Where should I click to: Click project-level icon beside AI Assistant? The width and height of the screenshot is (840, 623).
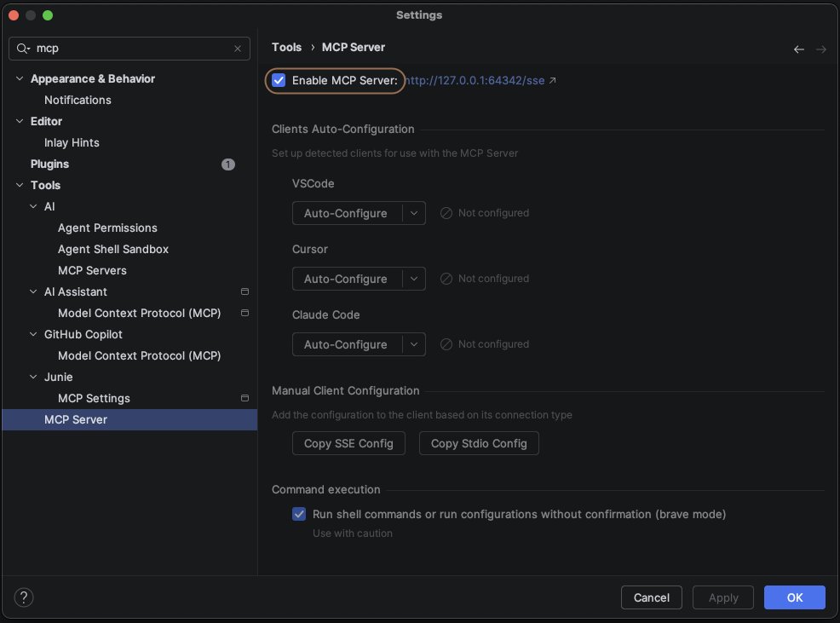(x=245, y=291)
